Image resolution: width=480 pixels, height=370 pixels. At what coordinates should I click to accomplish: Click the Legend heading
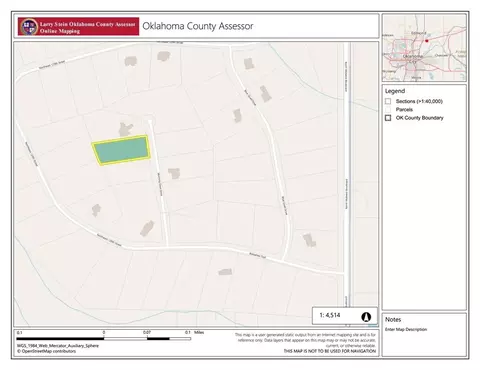click(395, 91)
